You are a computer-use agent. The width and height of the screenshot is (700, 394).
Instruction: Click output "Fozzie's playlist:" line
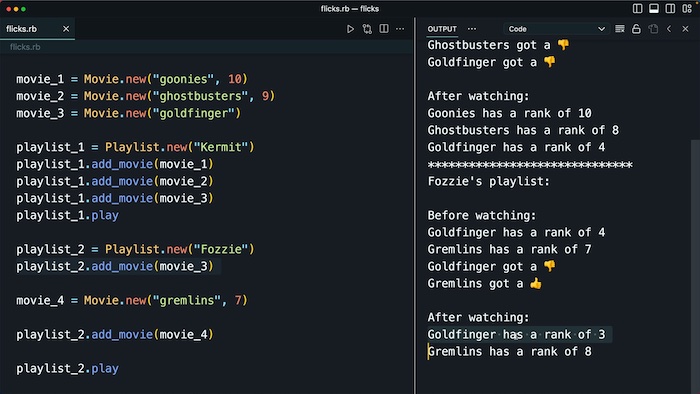[489, 181]
